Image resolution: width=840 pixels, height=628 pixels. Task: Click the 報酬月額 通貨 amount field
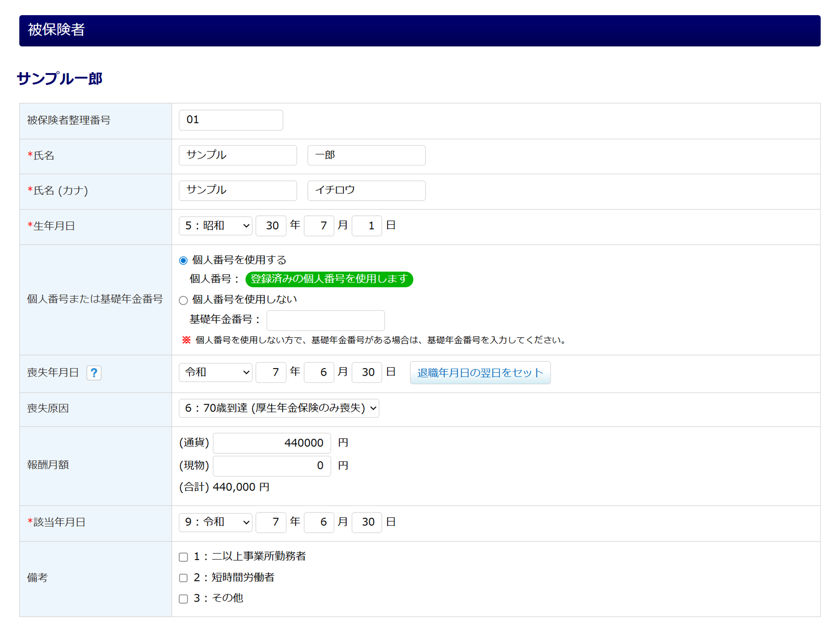[x=272, y=443]
